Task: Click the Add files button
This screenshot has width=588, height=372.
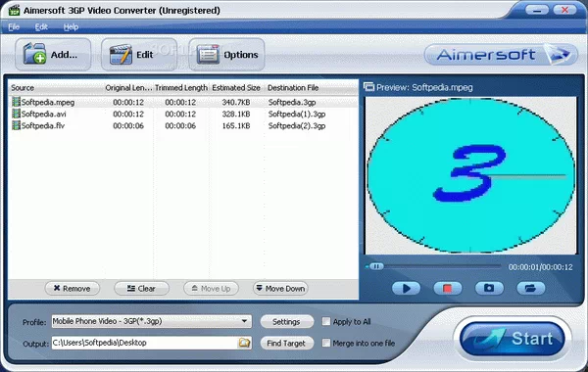Action: (x=53, y=55)
